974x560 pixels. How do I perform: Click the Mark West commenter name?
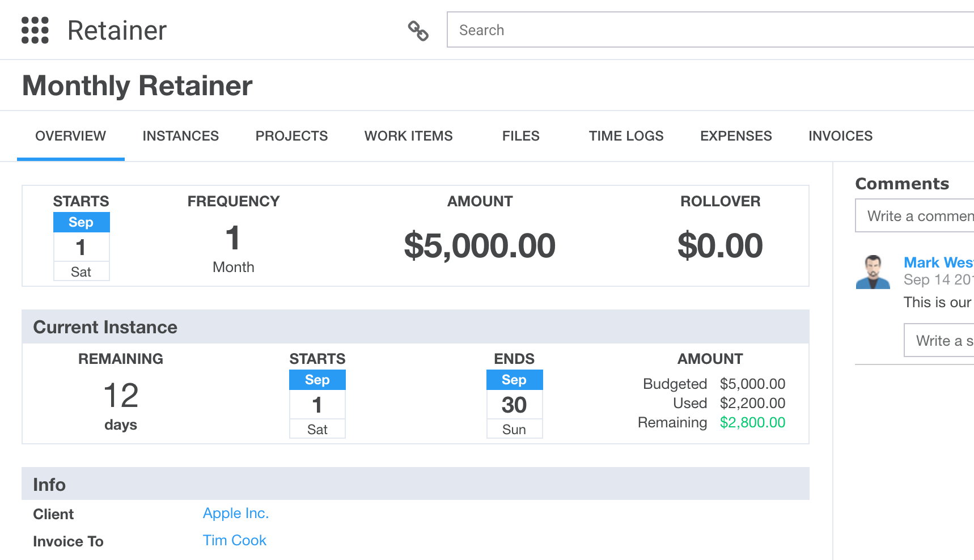pyautogui.click(x=938, y=262)
